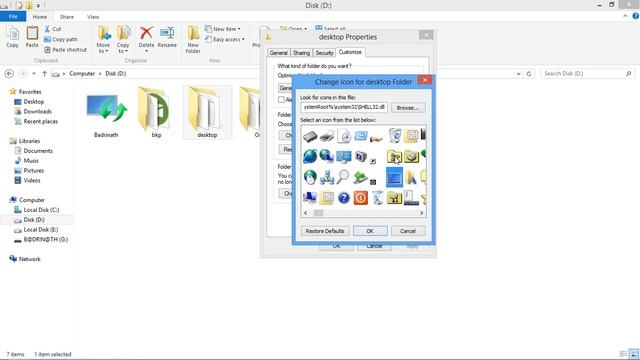
Task: Select the desktop folder in Disk (D:)
Action: 207,113
